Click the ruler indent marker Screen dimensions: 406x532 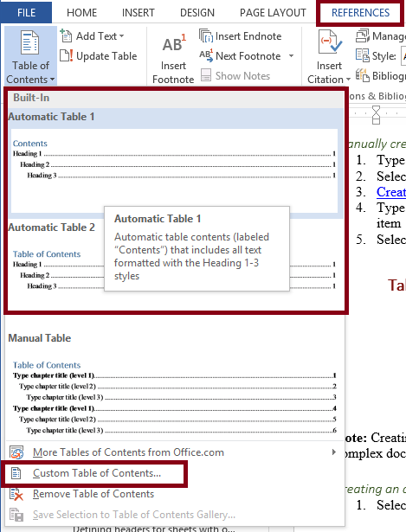pos(376,115)
